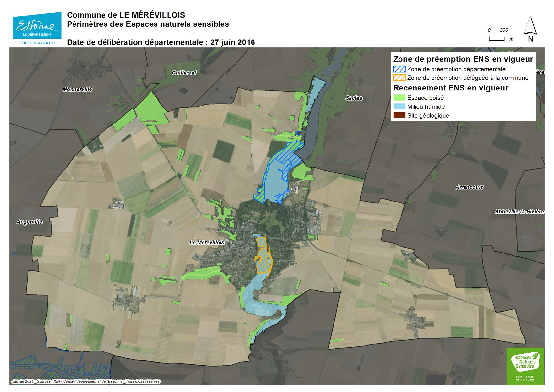554x392 pixels.
Task: Click the 'Guillerval' map label
Action: click(x=184, y=73)
